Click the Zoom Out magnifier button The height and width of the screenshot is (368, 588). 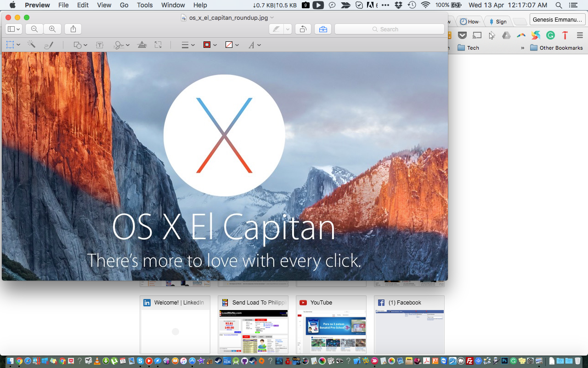(34, 29)
